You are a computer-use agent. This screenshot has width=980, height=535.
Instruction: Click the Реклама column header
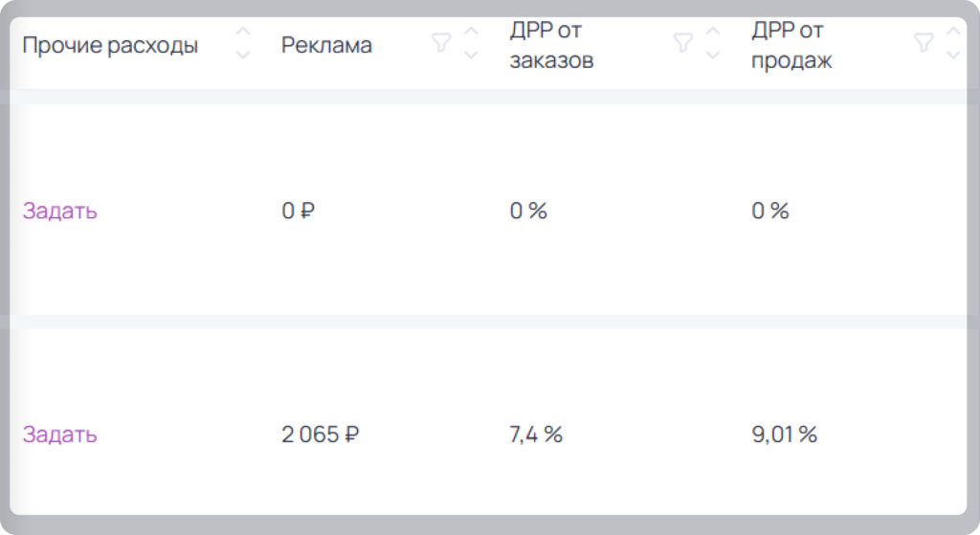pos(327,45)
